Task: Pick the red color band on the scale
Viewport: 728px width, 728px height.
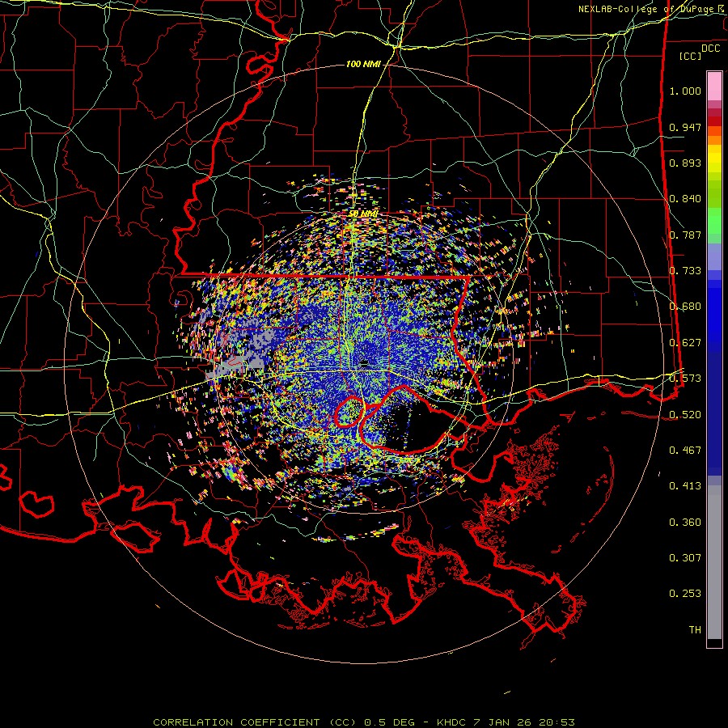Action: pos(714,121)
